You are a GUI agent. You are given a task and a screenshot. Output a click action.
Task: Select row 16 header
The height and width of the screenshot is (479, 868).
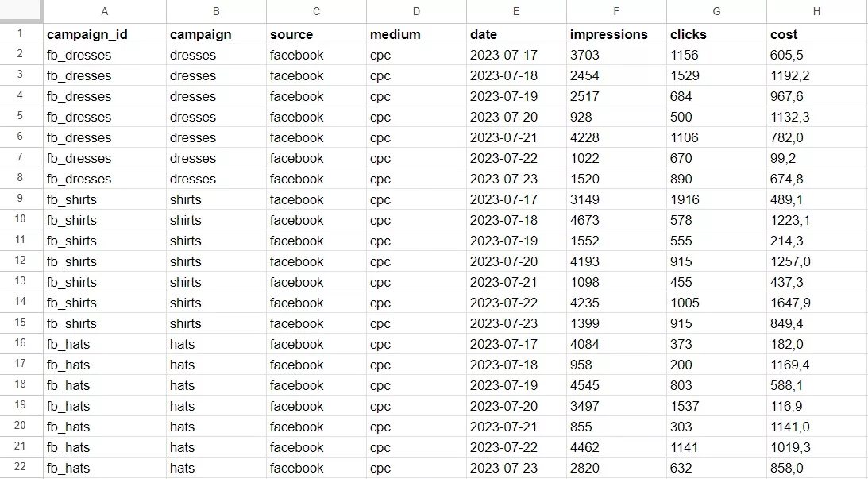tap(21, 344)
